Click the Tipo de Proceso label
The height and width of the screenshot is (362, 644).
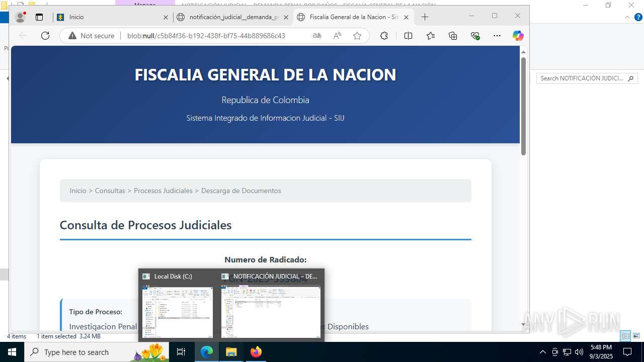[96, 312]
